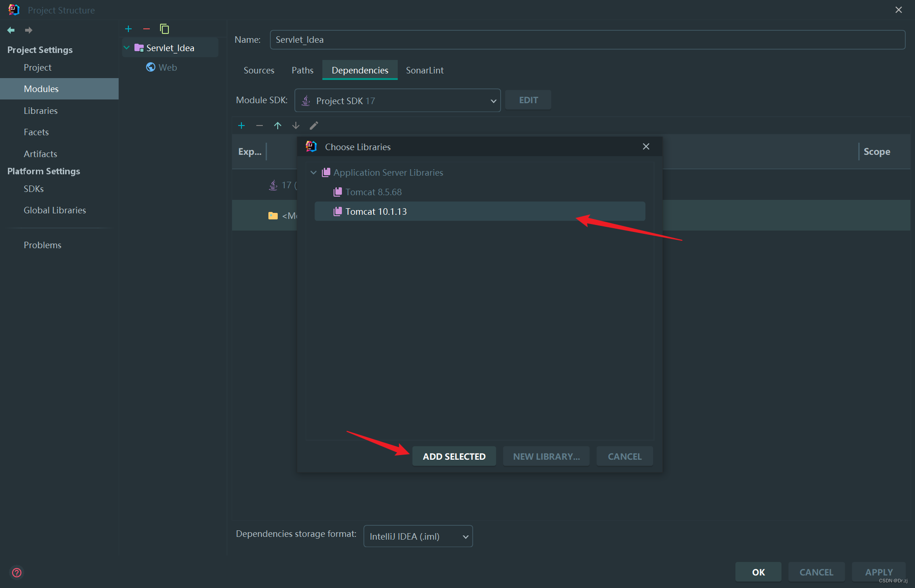Click the Web facet globe icon
The width and height of the screenshot is (915, 588).
[x=151, y=67]
